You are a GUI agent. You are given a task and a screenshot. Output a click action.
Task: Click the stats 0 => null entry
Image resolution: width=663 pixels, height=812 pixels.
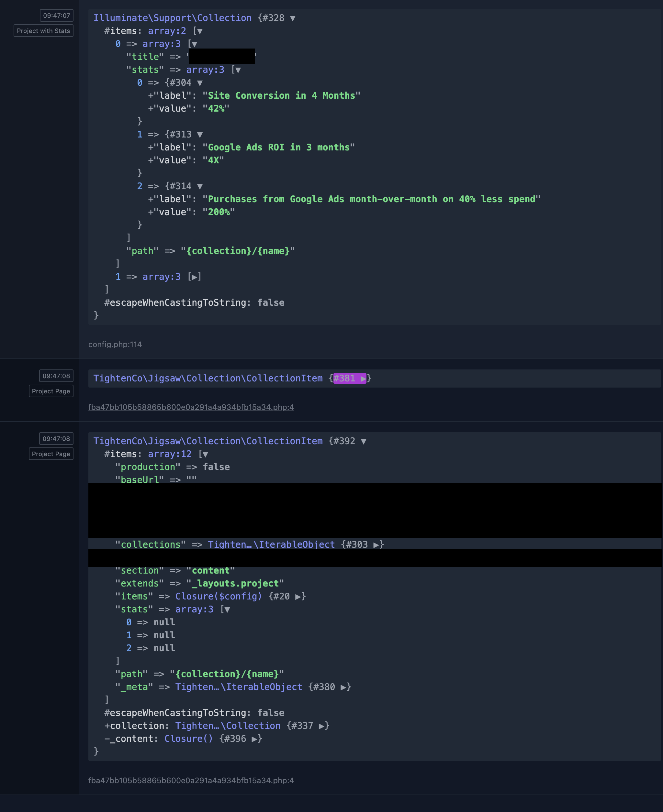click(x=151, y=623)
